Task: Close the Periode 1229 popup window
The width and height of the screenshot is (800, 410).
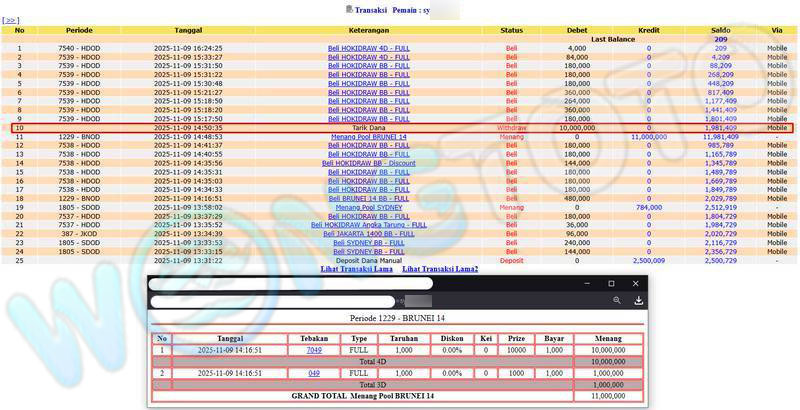Action: click(x=636, y=284)
